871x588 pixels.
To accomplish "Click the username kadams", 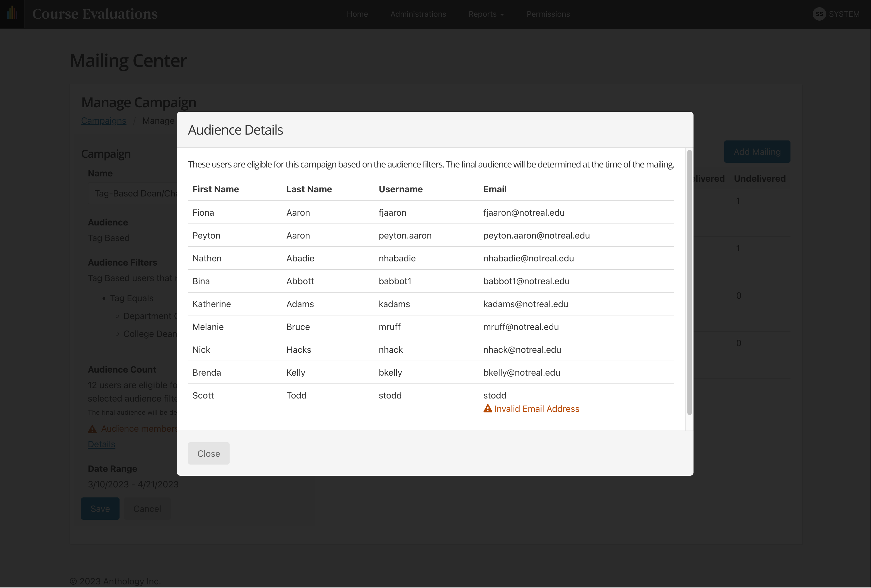I will (394, 304).
